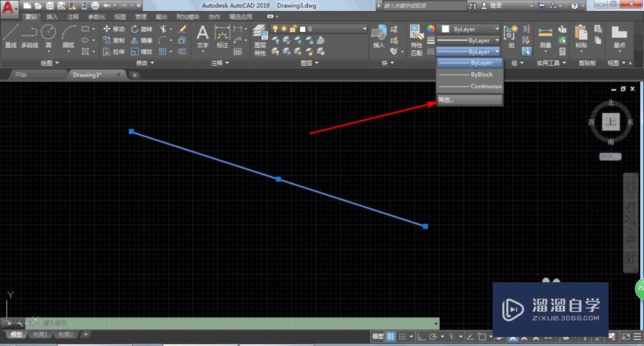The height and width of the screenshot is (346, 644).
Task: Add a new layout with plus button
Action: [86, 334]
